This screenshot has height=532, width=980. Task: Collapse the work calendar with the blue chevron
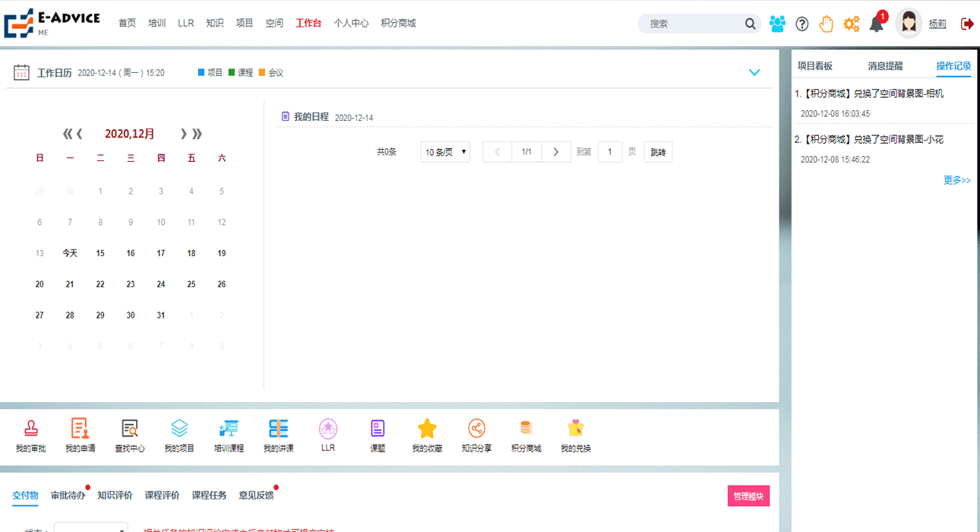(x=754, y=72)
